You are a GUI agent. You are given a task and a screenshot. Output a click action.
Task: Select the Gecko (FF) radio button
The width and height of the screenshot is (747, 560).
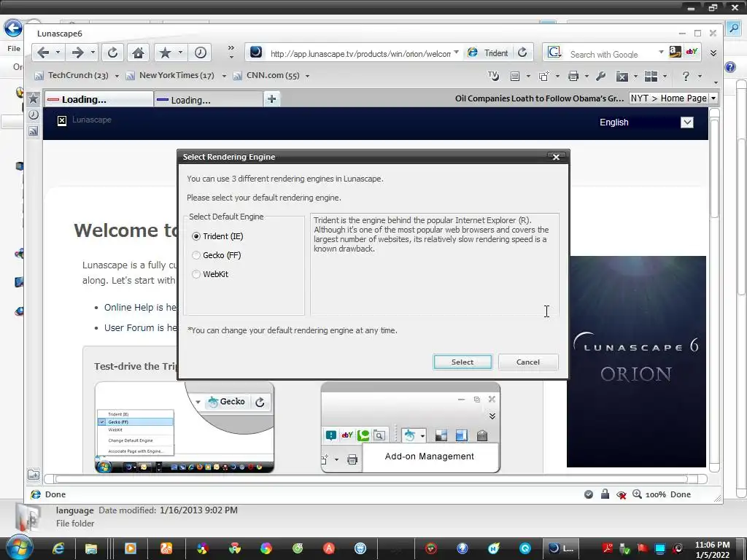[x=196, y=255]
